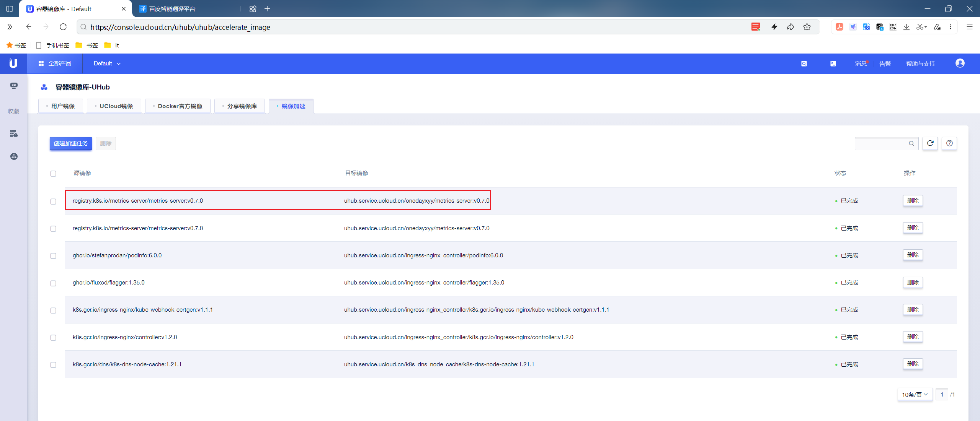Viewport: 980px width, 421px height.
Task: Toggle the select-all header checkbox
Action: pyautogui.click(x=53, y=174)
